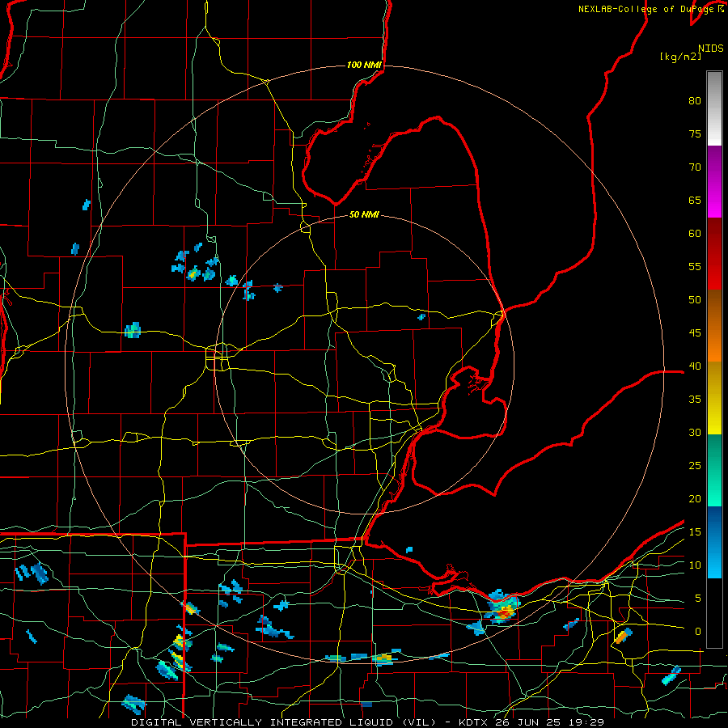
Task: Click the 50 value on the color scale
Action: (x=695, y=300)
